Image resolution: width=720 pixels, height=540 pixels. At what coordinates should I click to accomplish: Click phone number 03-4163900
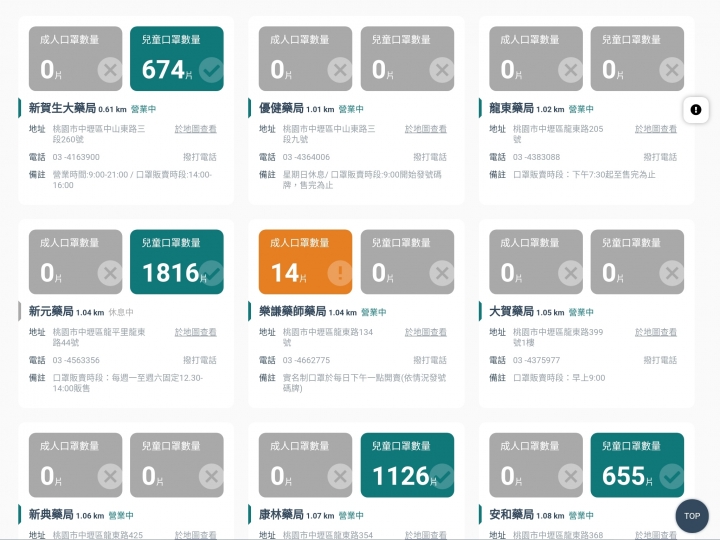76,157
